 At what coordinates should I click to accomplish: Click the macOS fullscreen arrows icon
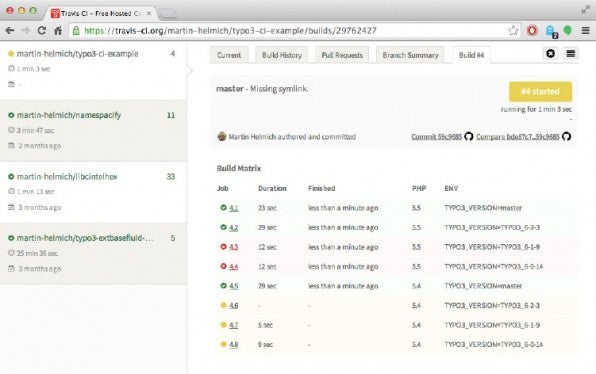[x=585, y=10]
